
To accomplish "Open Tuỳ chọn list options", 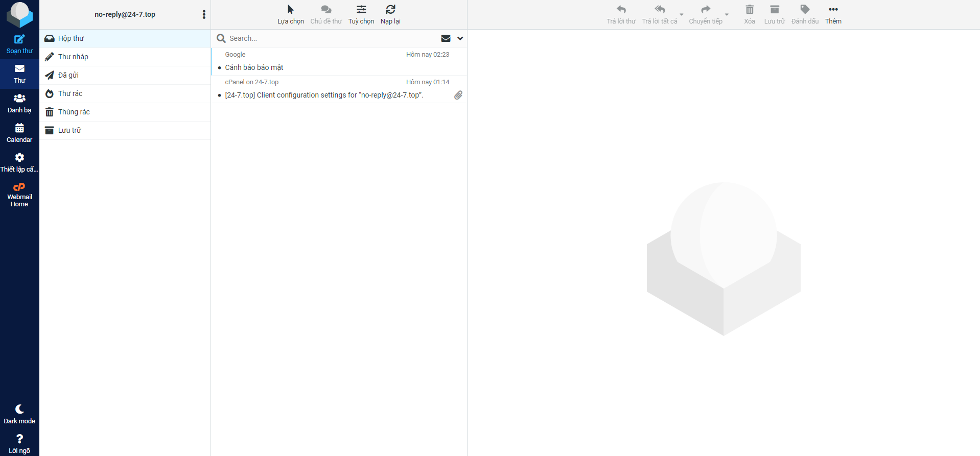I will tap(361, 10).
